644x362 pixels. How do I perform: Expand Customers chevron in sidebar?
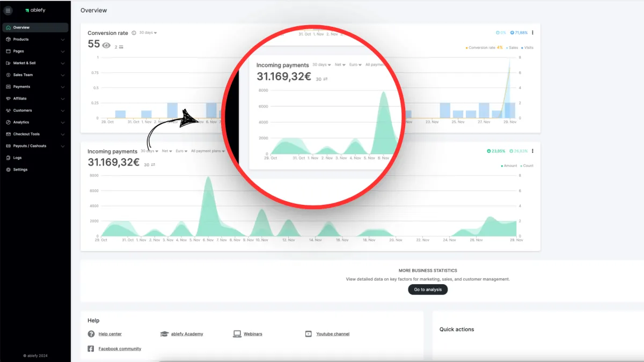pyautogui.click(x=63, y=110)
